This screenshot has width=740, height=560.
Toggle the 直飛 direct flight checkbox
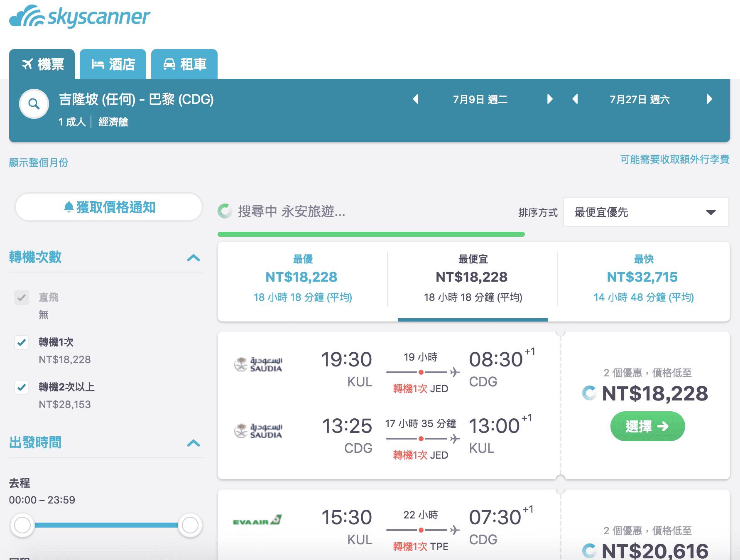coord(22,297)
